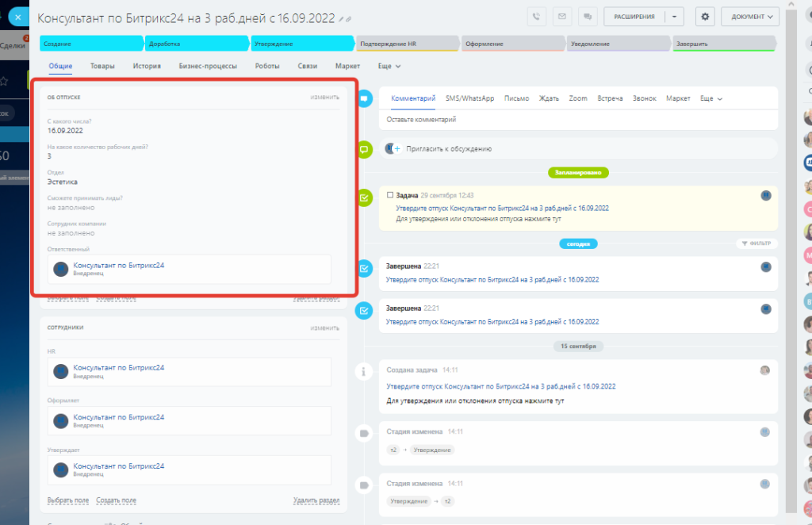The width and height of the screenshot is (812, 525).
Task: Select Звонок in timeline actions
Action: pos(644,98)
